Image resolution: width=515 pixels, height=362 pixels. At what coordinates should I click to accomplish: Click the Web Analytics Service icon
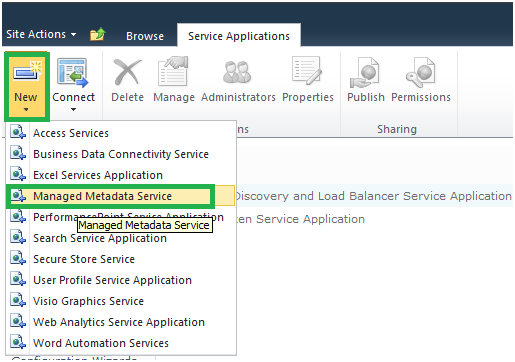18,321
